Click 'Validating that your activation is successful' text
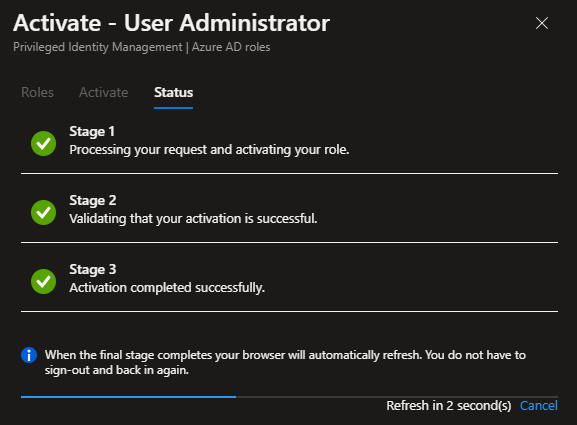This screenshot has height=425, width=577. (x=193, y=219)
